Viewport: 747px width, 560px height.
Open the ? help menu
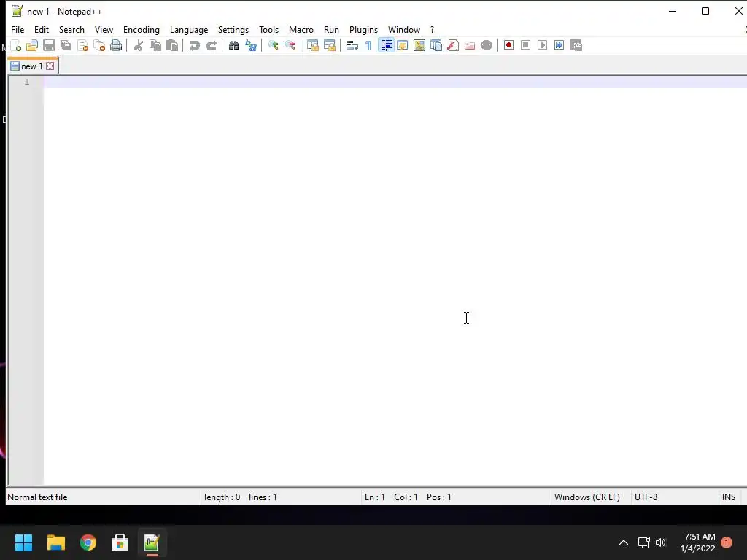click(432, 29)
